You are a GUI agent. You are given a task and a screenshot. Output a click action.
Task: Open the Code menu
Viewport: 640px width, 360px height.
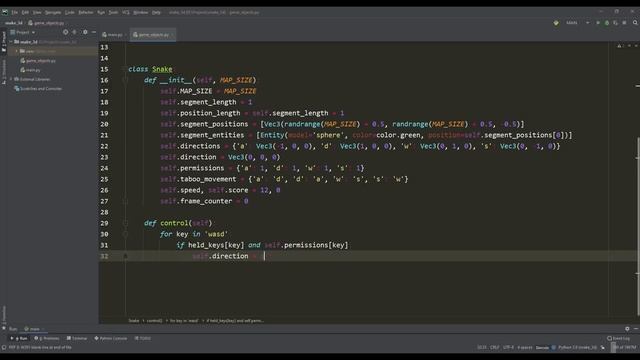pos(70,12)
